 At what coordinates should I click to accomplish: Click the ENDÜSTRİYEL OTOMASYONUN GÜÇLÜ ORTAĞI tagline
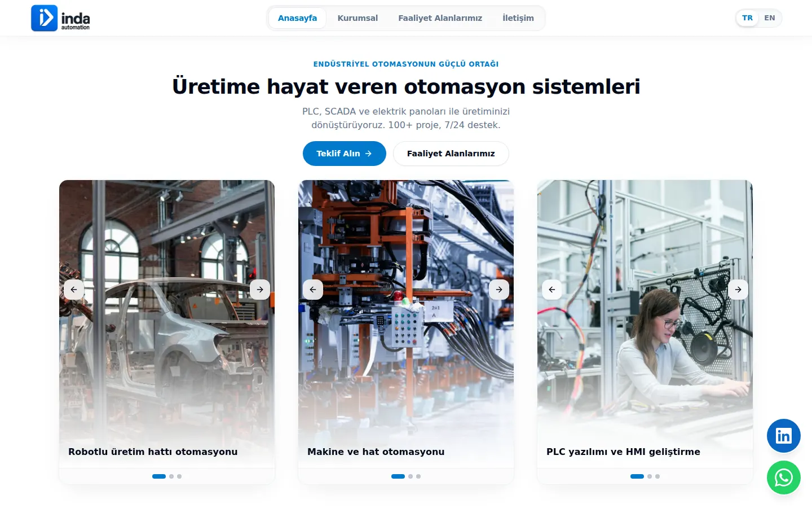406,64
